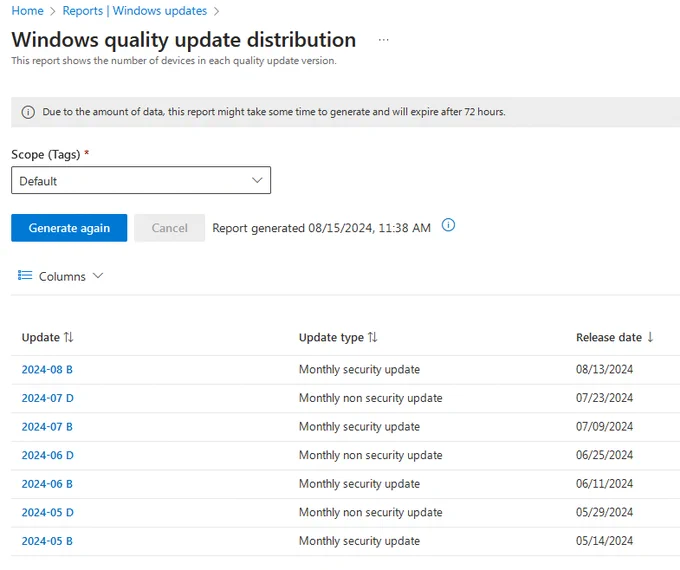Open the 2024-07 B update link
This screenshot has width=680, height=570.
[47, 427]
